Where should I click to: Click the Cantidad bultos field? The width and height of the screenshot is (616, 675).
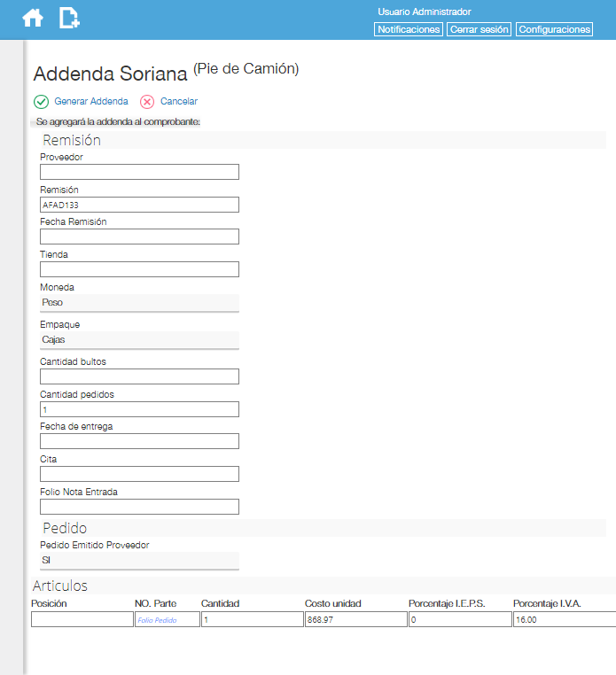pos(139,376)
